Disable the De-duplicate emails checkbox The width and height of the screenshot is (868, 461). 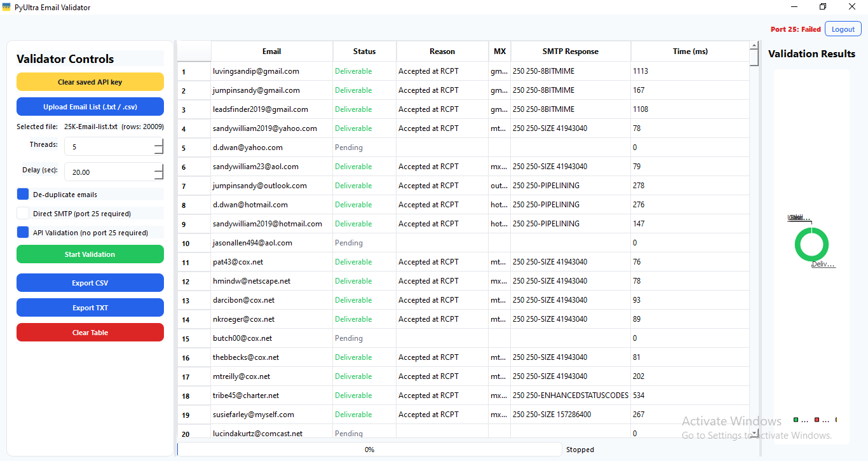[22, 195]
